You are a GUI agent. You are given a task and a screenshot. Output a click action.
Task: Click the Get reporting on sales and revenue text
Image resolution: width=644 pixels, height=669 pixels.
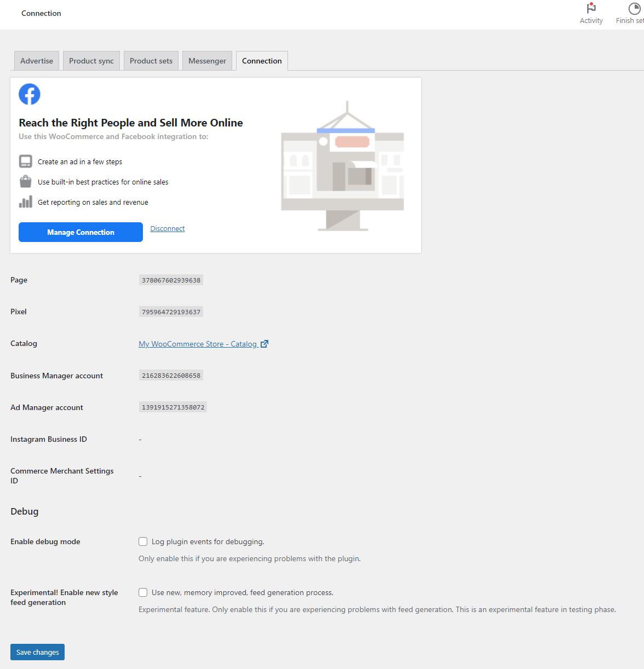pos(93,203)
